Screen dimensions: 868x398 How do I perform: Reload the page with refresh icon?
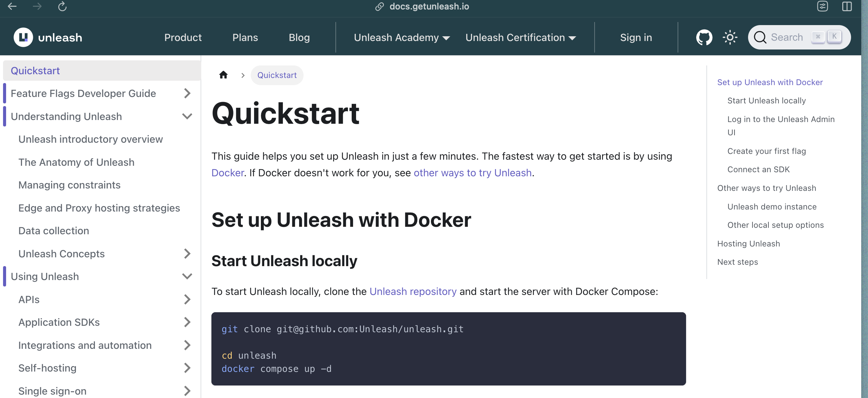[62, 6]
